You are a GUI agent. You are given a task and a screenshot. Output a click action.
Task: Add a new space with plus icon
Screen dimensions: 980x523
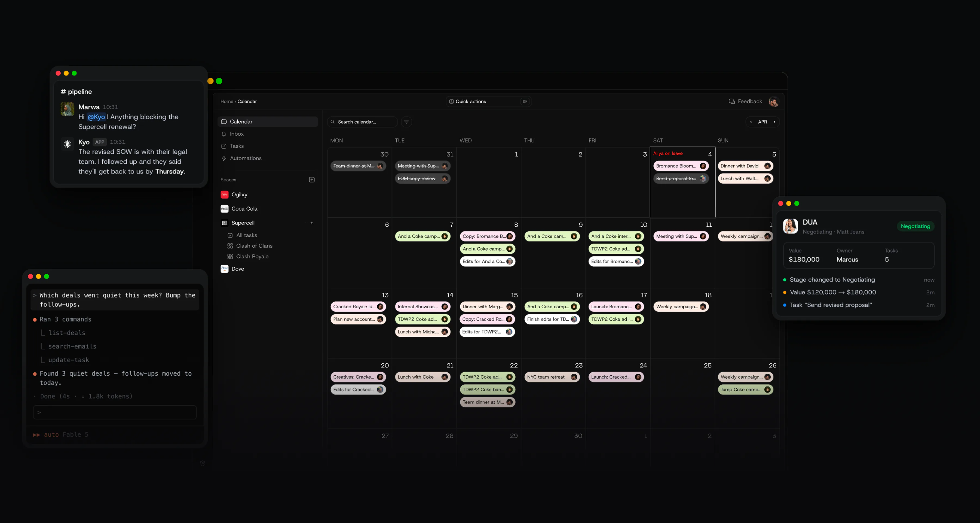(312, 180)
